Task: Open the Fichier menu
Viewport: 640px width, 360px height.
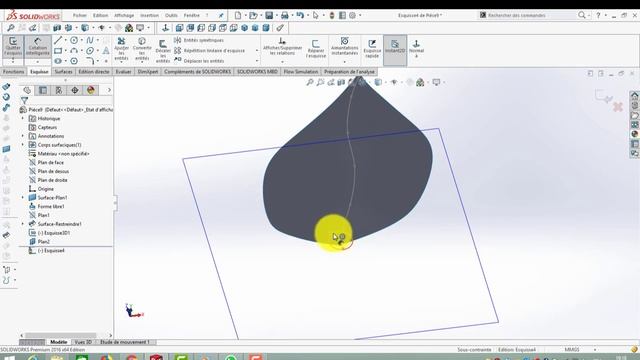Action: click(80, 15)
